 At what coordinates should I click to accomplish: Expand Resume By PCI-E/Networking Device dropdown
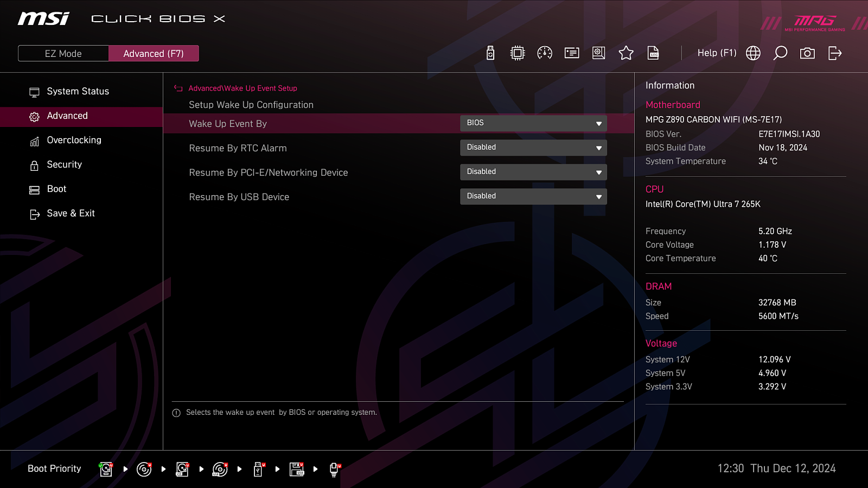pos(533,172)
